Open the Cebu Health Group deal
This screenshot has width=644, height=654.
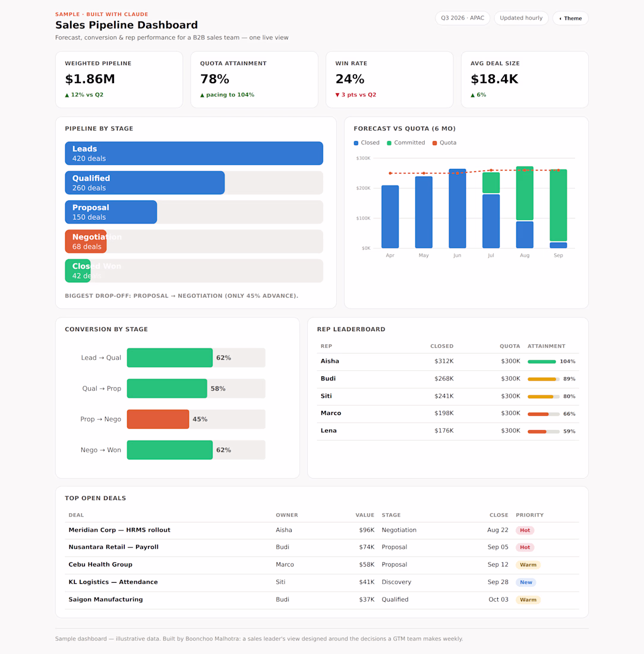pyautogui.click(x=100, y=565)
